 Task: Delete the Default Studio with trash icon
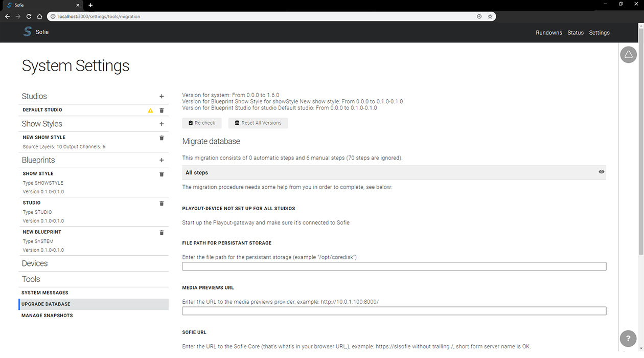(162, 110)
